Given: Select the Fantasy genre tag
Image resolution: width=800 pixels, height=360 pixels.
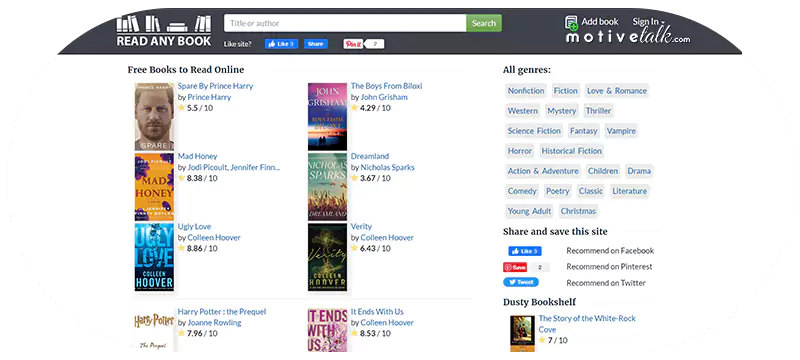Looking at the screenshot, I should (x=584, y=131).
